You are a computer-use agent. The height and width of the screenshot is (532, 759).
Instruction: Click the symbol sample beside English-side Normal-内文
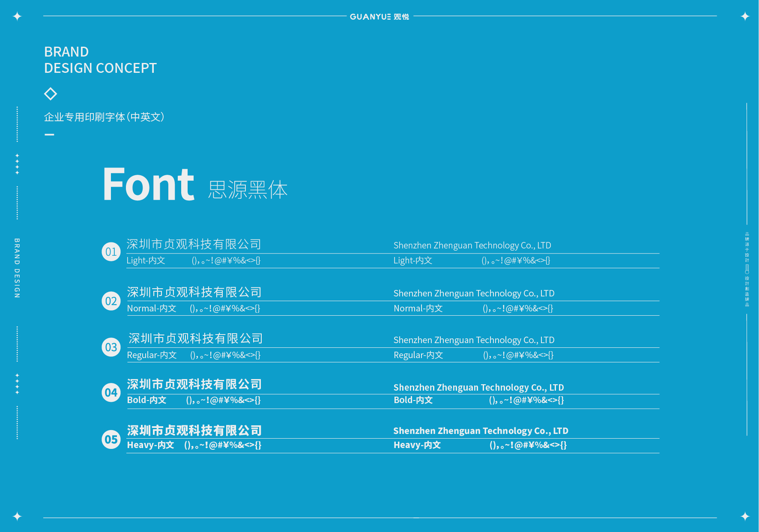click(518, 308)
